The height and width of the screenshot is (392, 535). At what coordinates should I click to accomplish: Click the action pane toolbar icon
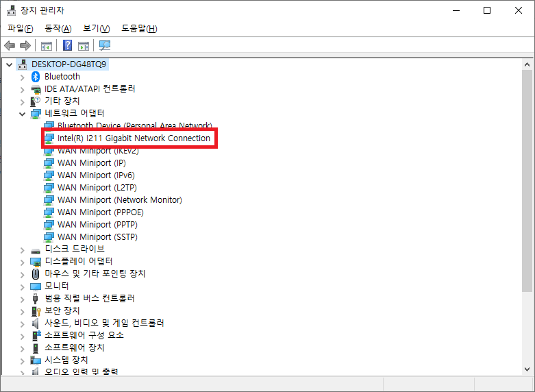[x=84, y=45]
